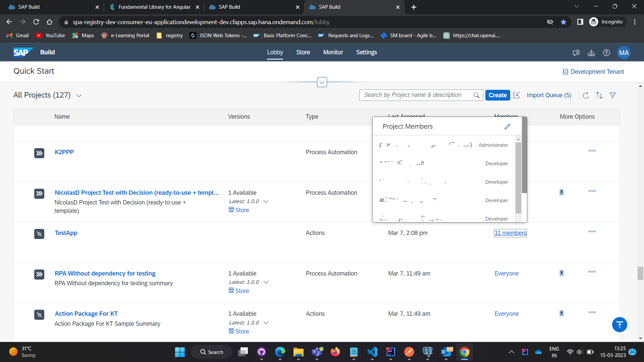Image resolution: width=644 pixels, height=362 pixels.
Task: Click the download icon in the header
Action: click(591, 53)
